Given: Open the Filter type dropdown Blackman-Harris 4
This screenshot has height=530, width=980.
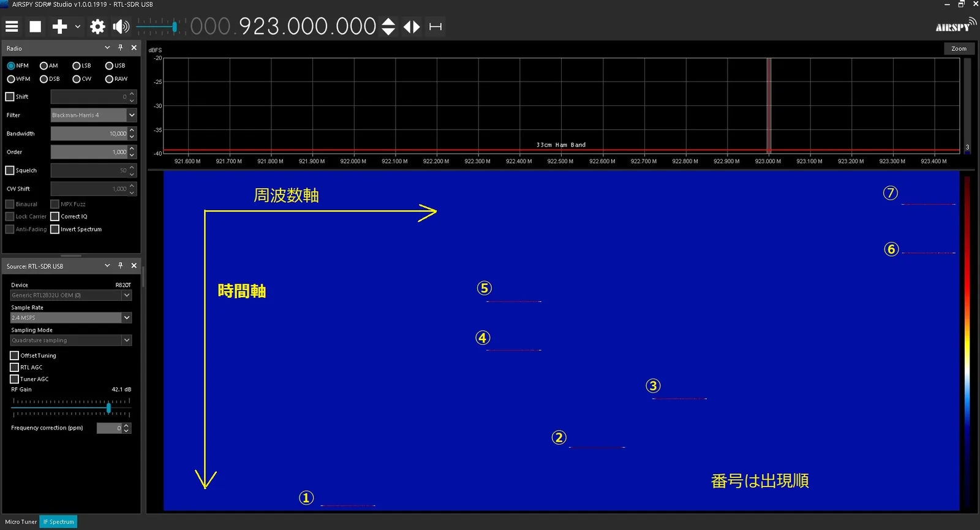Looking at the screenshot, I should [93, 115].
